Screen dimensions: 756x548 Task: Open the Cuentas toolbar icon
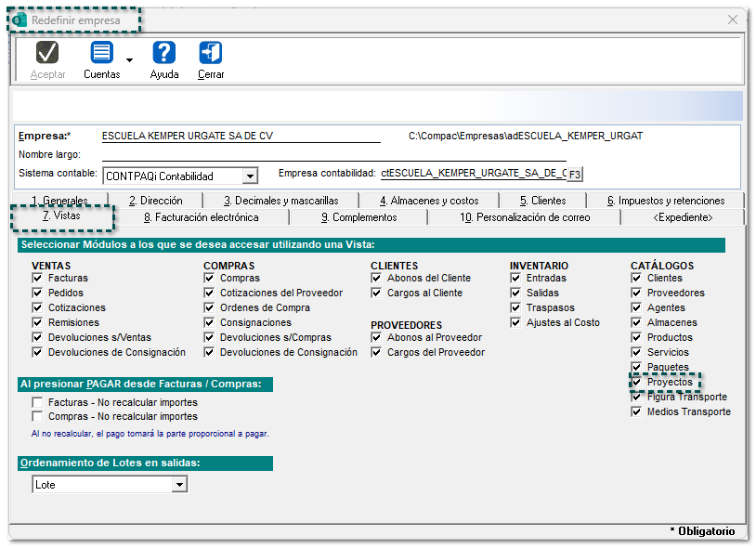(x=101, y=53)
